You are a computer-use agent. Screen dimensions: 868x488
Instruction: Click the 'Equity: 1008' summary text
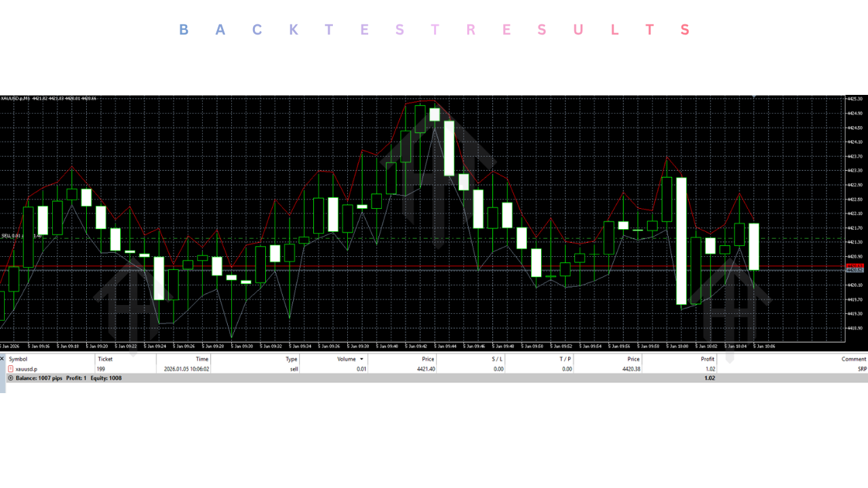106,378
